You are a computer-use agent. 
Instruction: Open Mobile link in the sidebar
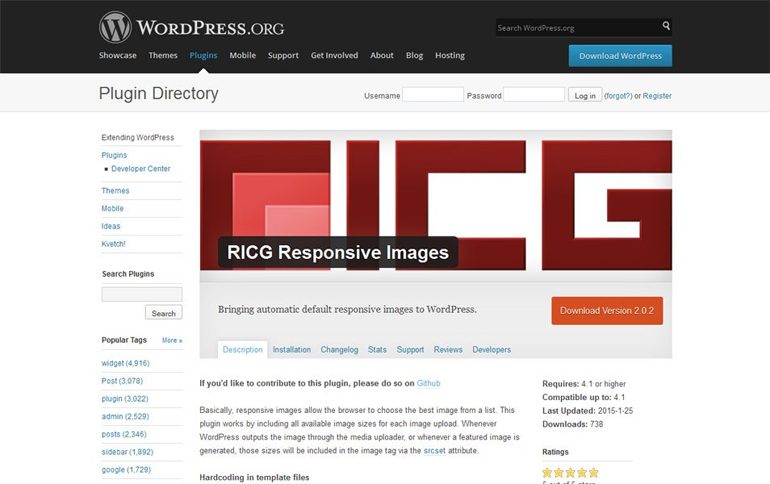click(x=112, y=209)
